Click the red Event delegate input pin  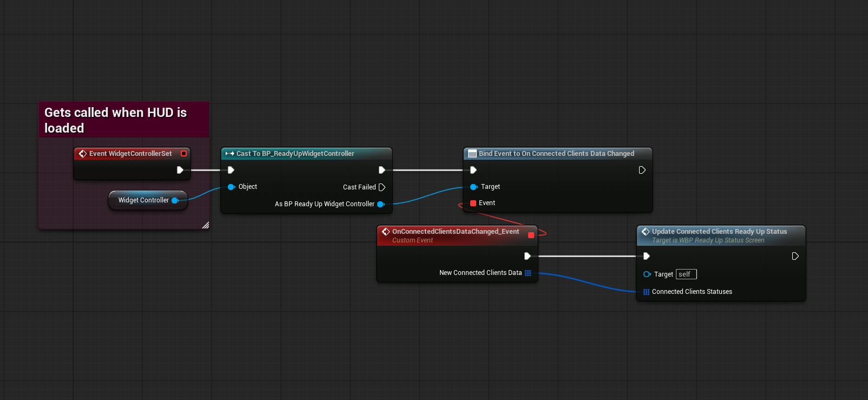pyautogui.click(x=474, y=203)
